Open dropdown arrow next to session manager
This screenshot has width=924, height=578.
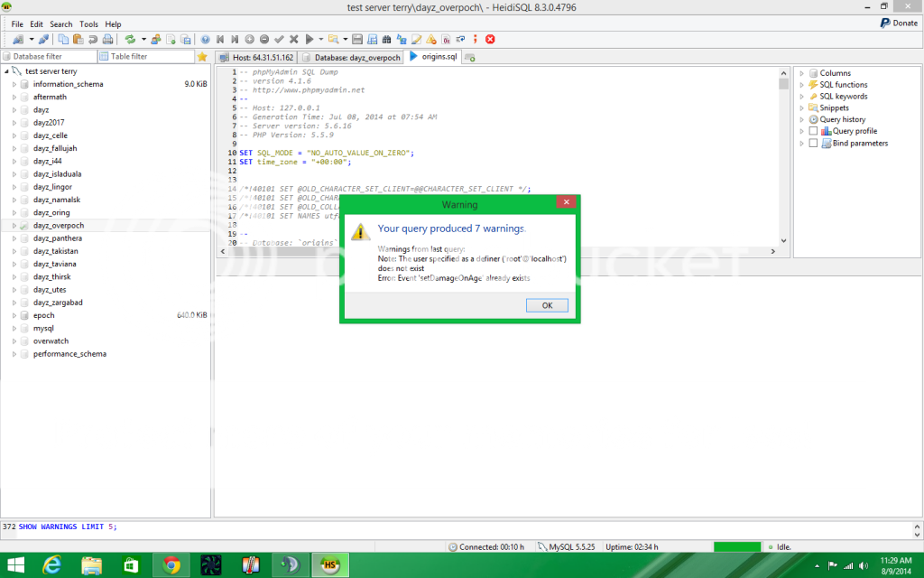pos(32,40)
